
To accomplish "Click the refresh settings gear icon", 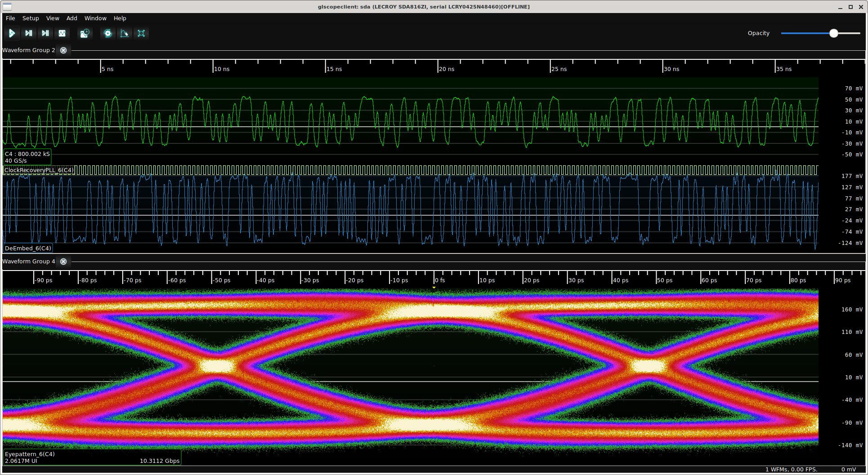I will coord(108,33).
